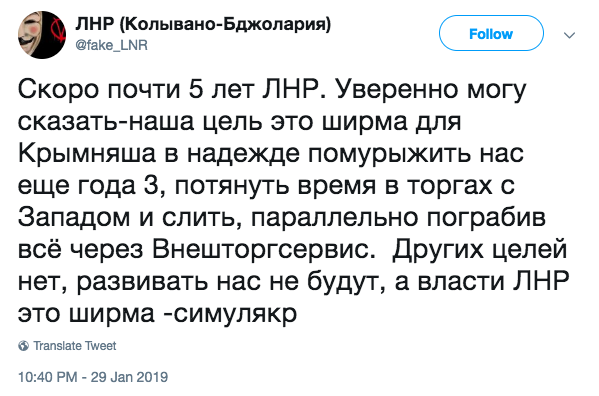599x396 pixels.
Task: Open the Guy Fawkes mask profile avatar
Action: [42, 35]
